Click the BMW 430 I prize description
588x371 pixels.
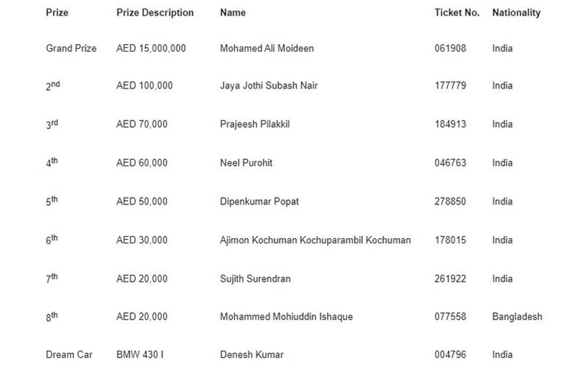(x=140, y=354)
